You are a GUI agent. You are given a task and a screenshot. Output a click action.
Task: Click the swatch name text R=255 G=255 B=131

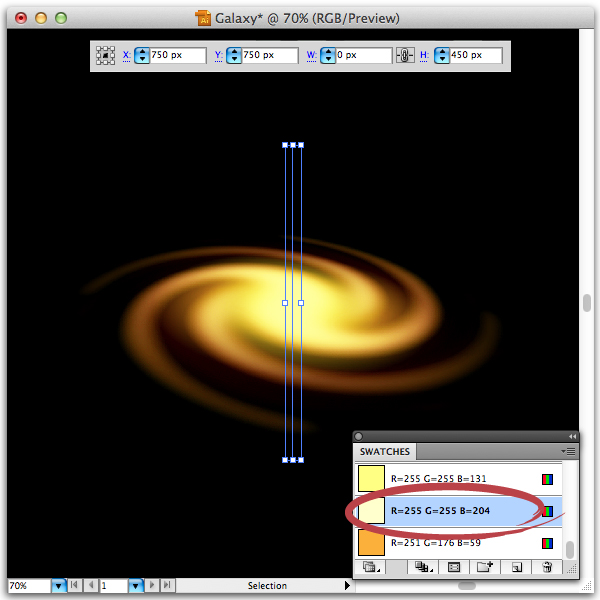pyautogui.click(x=439, y=479)
